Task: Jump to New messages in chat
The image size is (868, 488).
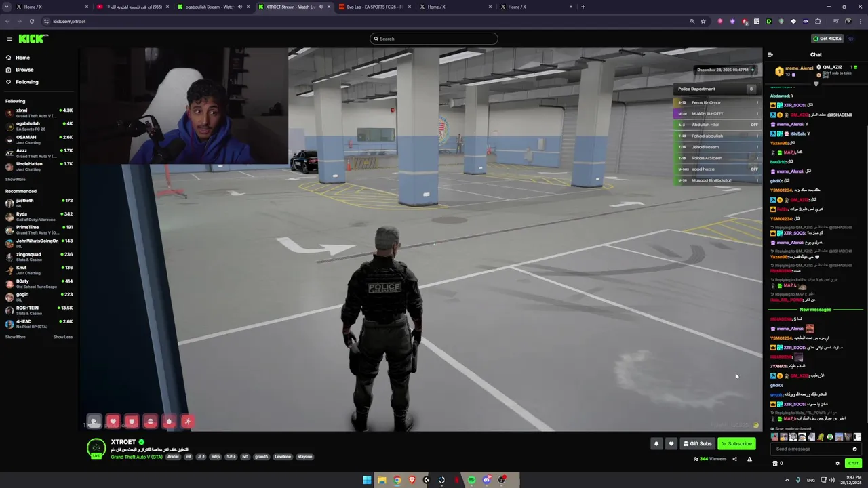Action: click(x=815, y=310)
